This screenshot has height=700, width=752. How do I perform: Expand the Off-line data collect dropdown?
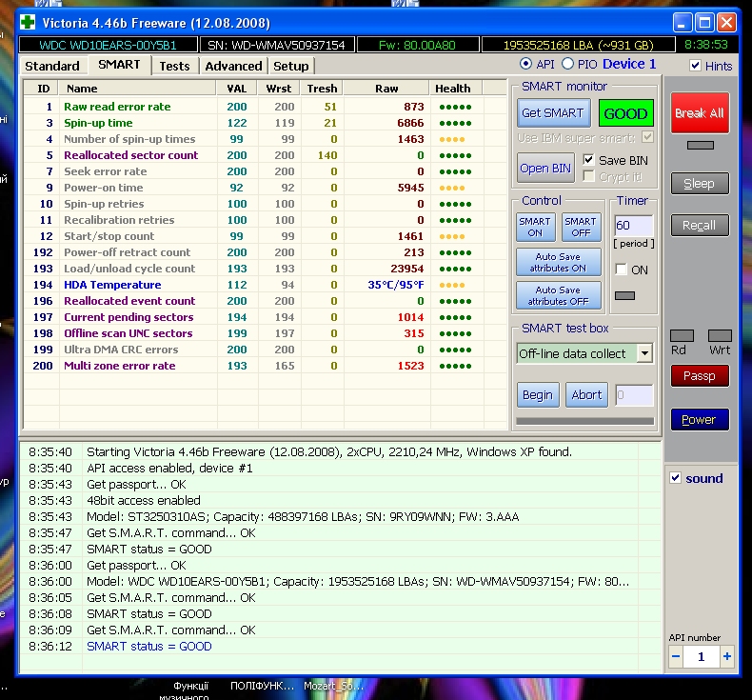(x=644, y=353)
